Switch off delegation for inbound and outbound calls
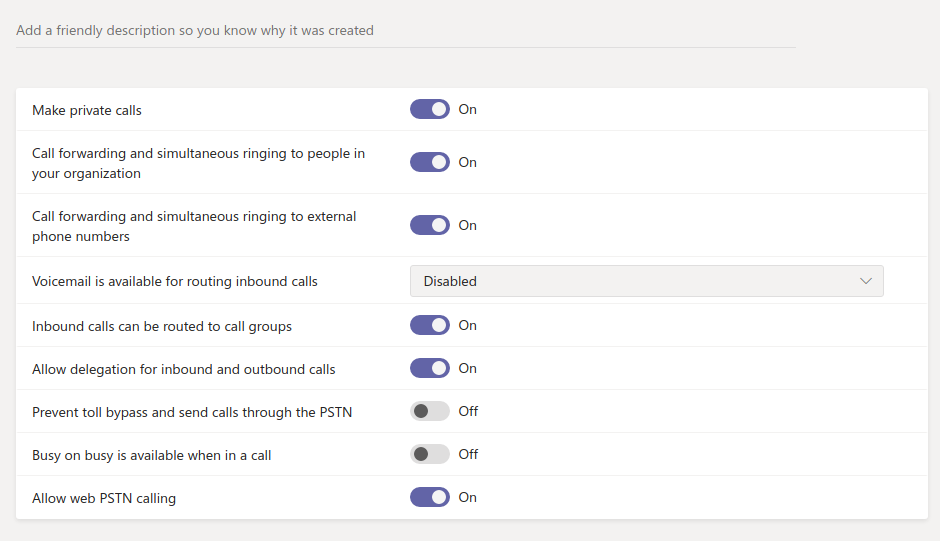940x541 pixels. click(x=430, y=368)
